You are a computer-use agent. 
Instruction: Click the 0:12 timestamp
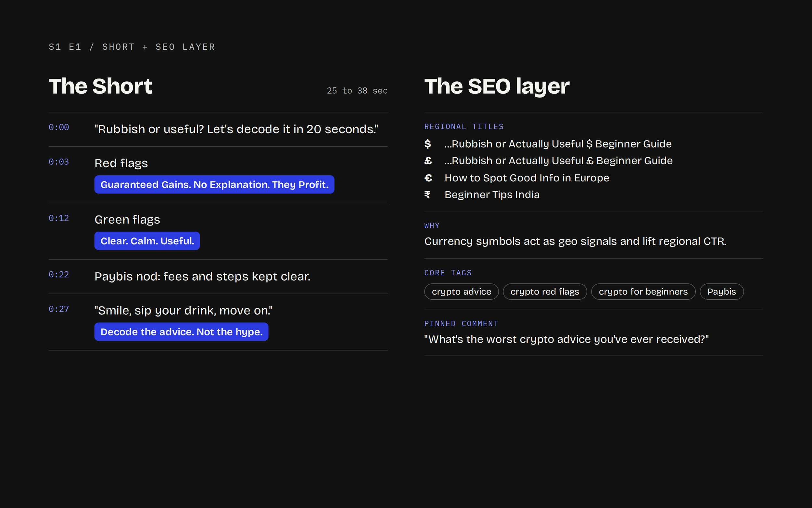(x=59, y=218)
